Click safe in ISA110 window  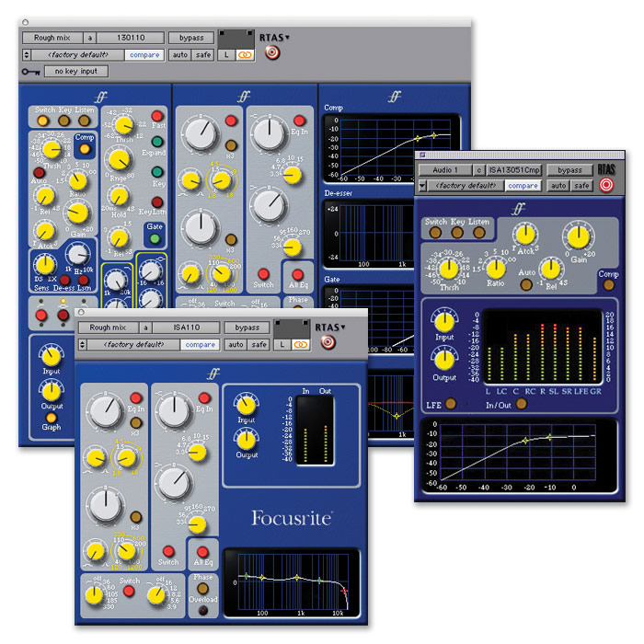point(259,345)
